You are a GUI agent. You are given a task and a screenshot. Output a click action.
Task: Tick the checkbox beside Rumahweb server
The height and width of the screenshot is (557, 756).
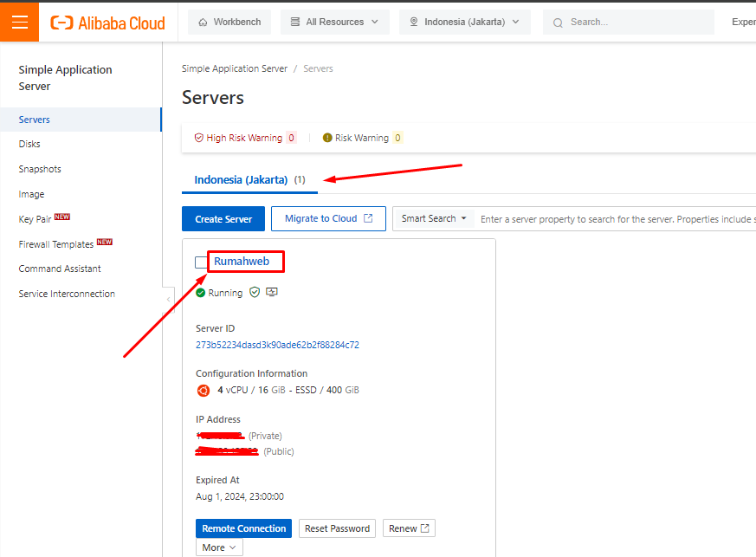point(200,262)
